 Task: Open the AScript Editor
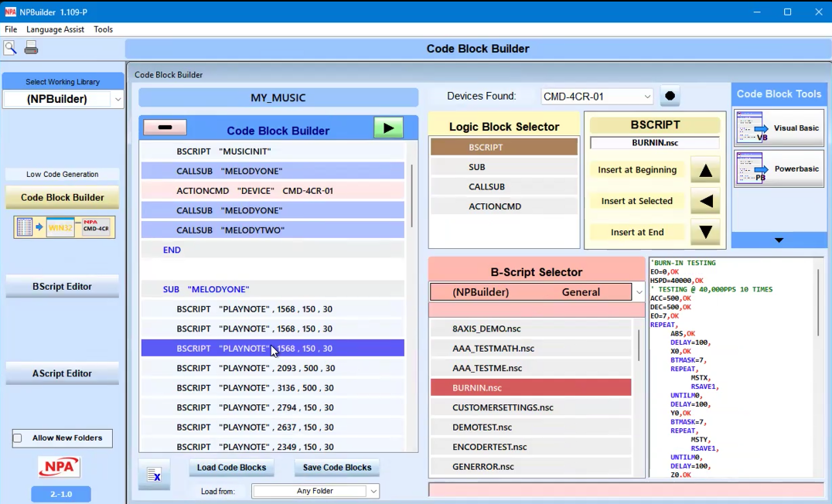tap(62, 373)
